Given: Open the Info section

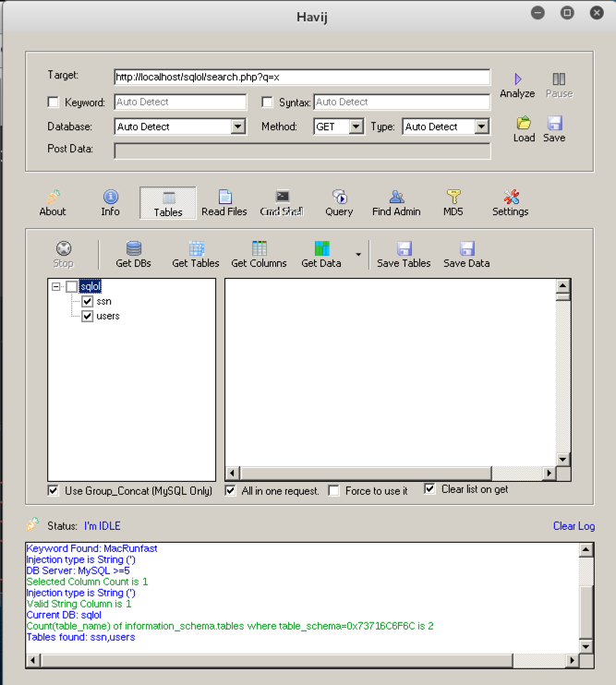Looking at the screenshot, I should 111,203.
